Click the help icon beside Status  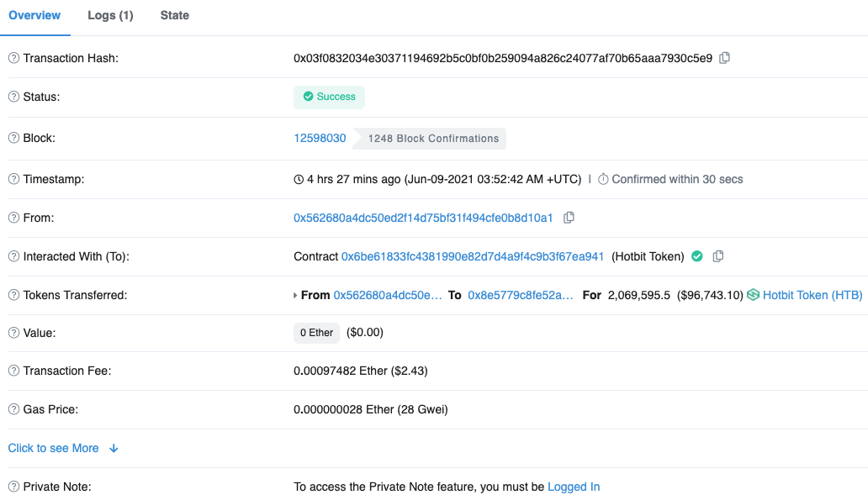tap(13, 97)
